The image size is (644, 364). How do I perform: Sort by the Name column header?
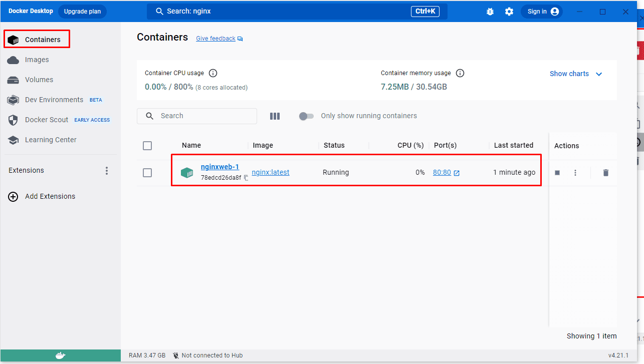[x=191, y=145]
